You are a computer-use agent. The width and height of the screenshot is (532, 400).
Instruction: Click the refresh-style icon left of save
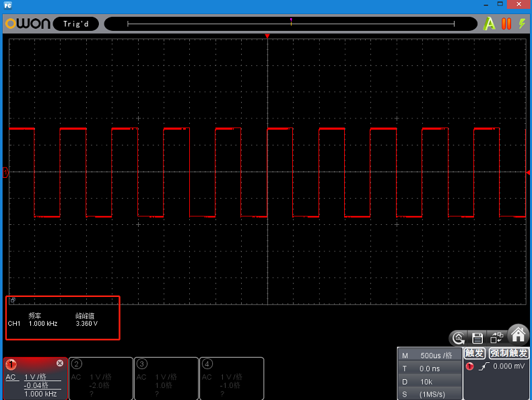click(x=459, y=338)
